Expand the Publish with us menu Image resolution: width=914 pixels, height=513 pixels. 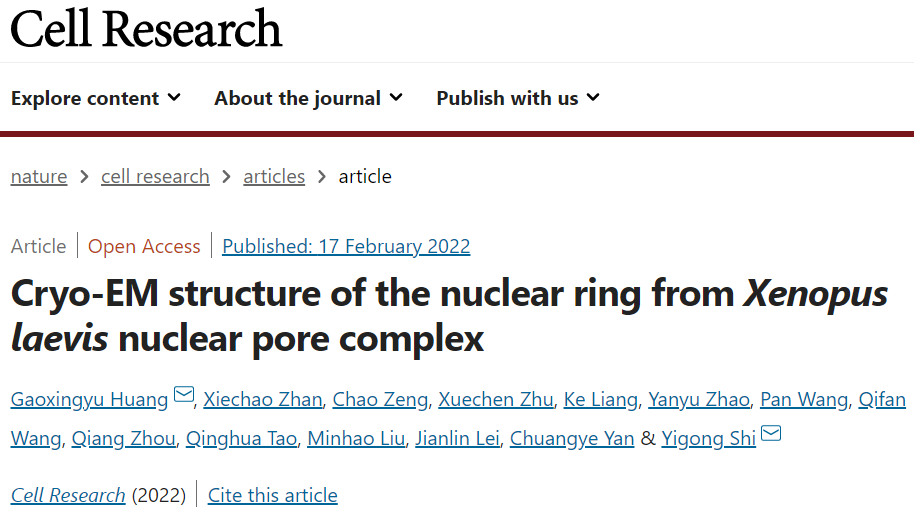518,98
